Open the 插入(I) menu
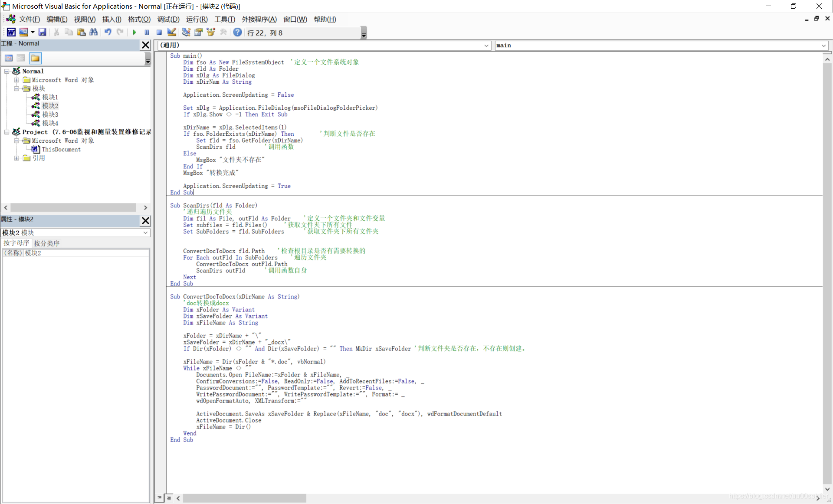 click(x=112, y=20)
